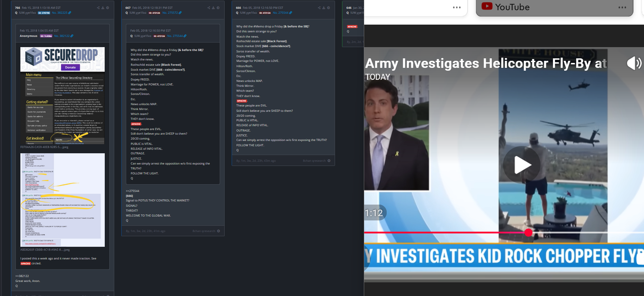Click the APACHE tag in post 766's quote

pyautogui.click(x=26, y=263)
